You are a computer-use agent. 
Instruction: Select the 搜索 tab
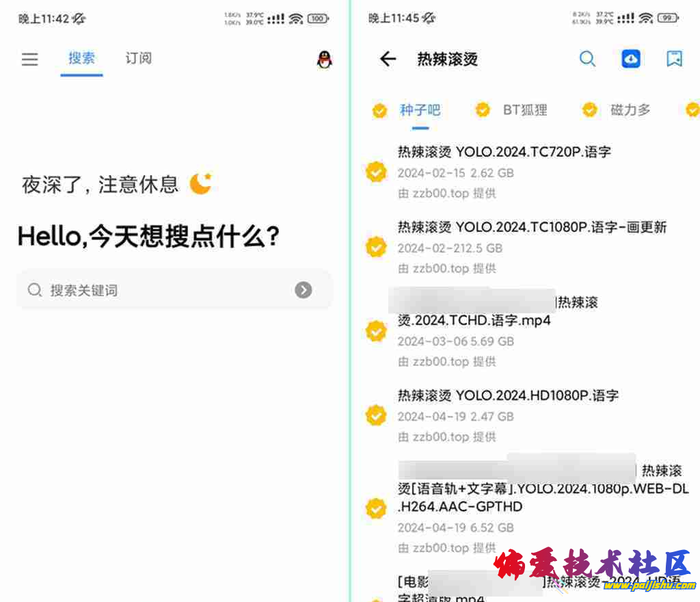point(81,58)
